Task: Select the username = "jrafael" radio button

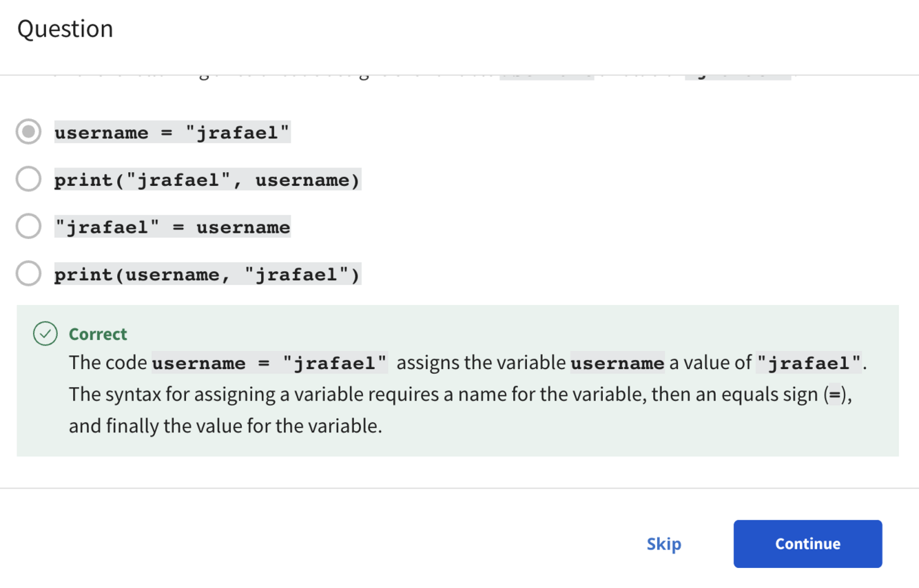Action: pyautogui.click(x=28, y=132)
